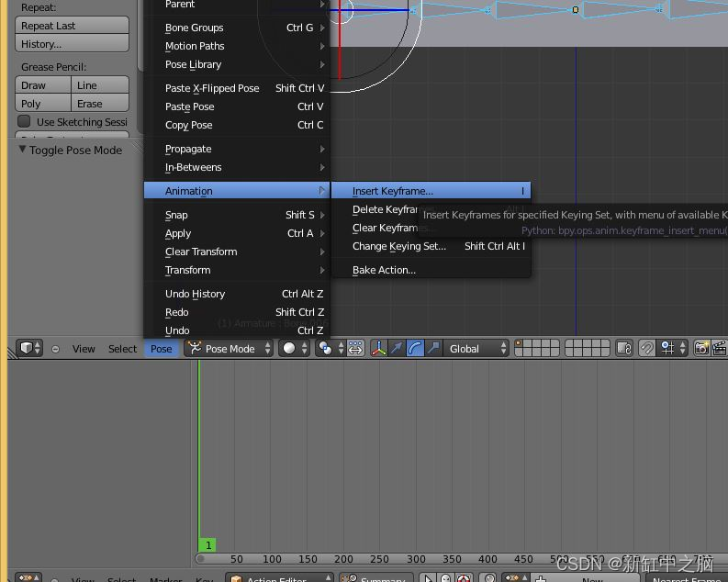Choose Paste X-Flipped Pose
This screenshot has width=728, height=582.
coord(237,88)
